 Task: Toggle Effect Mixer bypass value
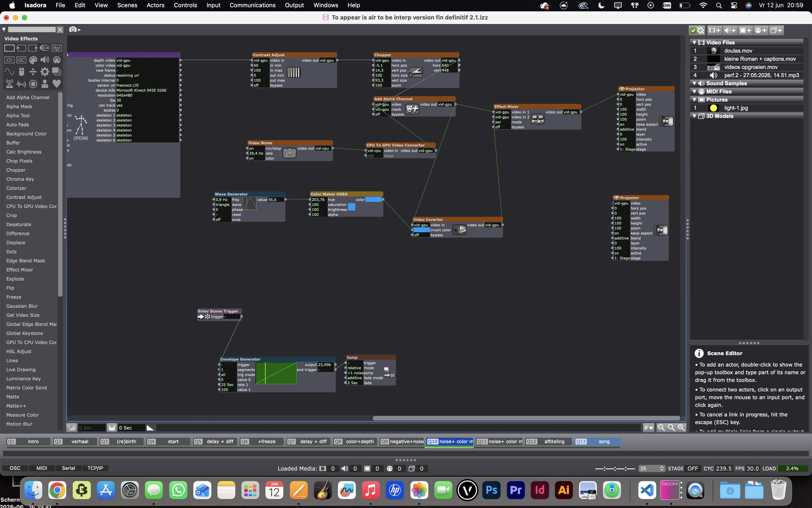click(502, 127)
